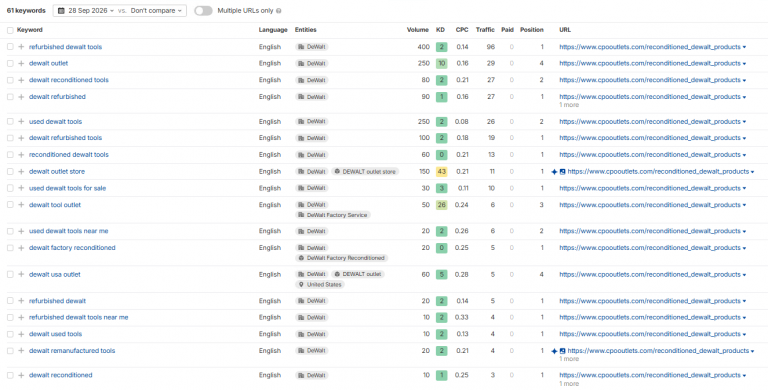Click KD badge 26 for 'dewalt tool outlet'
Viewport: 768px width, 390px height.
(442, 205)
